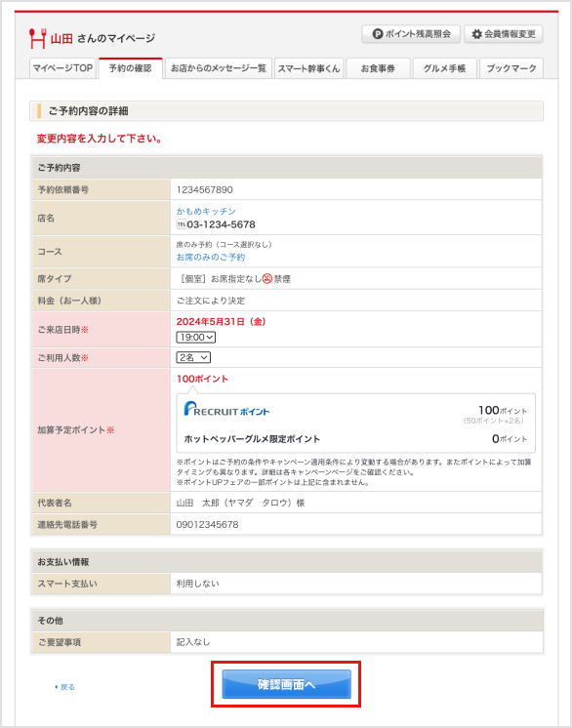Click the 席のみ予約（コース選択なし） text
Image resolution: width=572 pixels, height=728 pixels.
[225, 244]
